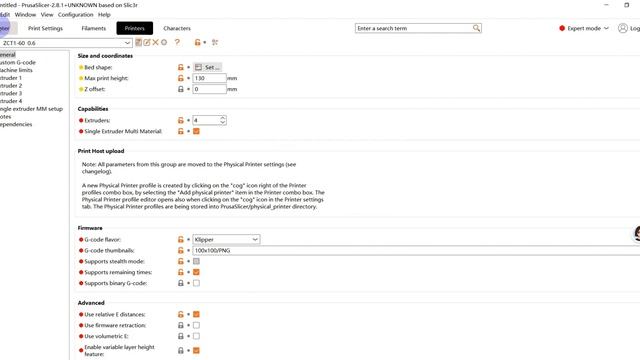Click the lock icon beside Extruders
This screenshot has width=640, height=360.
181,120
